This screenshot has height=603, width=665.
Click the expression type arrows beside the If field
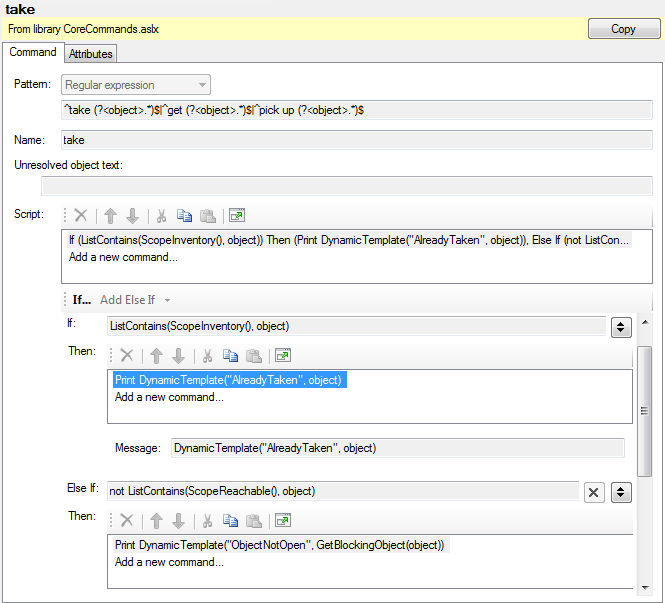[620, 326]
